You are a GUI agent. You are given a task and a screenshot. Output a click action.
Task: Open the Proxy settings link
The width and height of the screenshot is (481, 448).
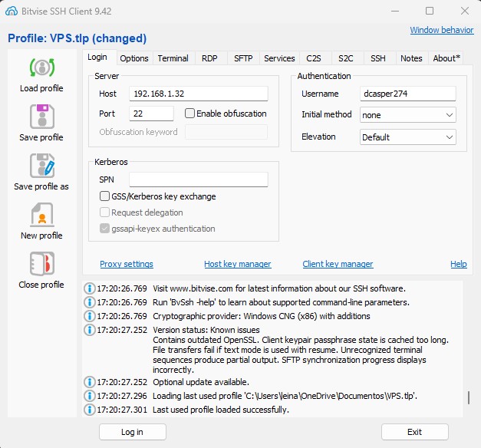pos(127,264)
